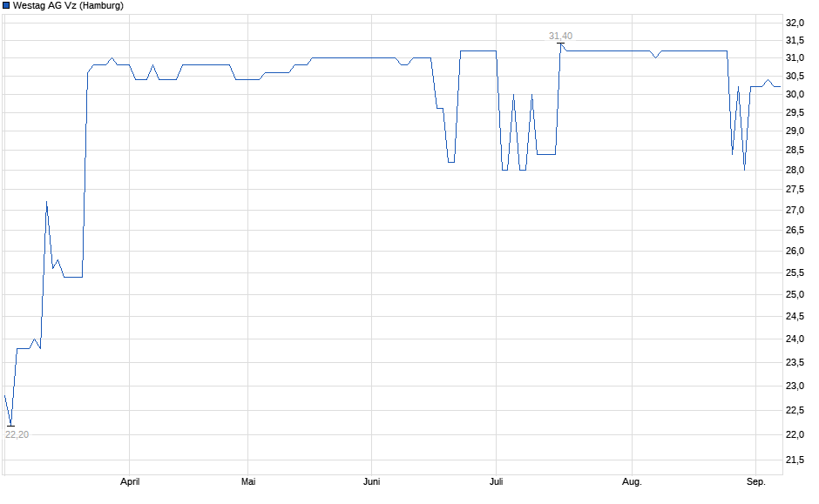Click the 22,5 price axis value

[x=795, y=411]
